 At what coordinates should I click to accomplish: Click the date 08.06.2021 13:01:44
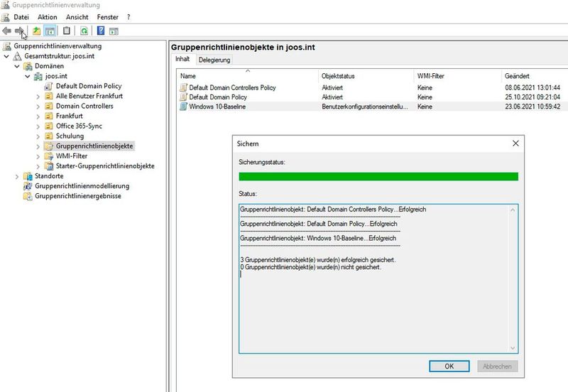[x=532, y=87]
